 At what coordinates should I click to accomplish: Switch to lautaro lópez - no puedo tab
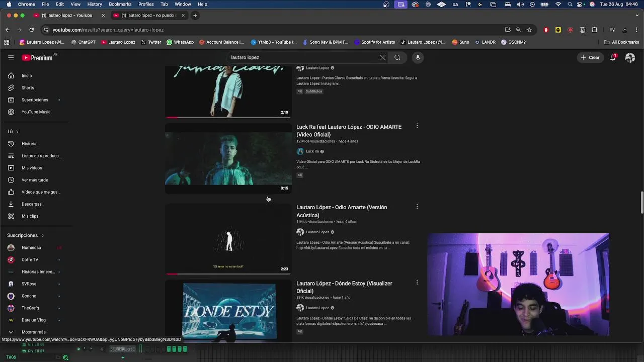[x=149, y=15]
